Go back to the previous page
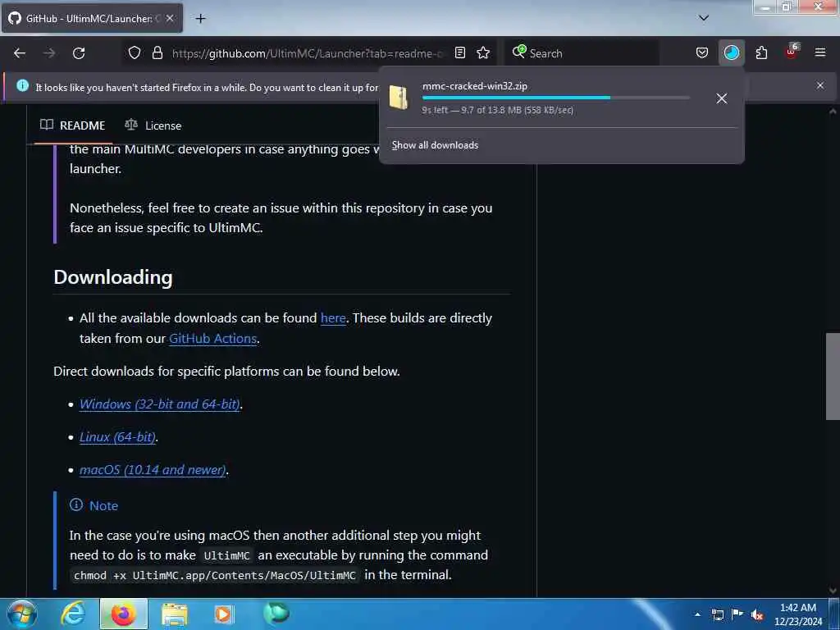The image size is (840, 630). click(20, 53)
